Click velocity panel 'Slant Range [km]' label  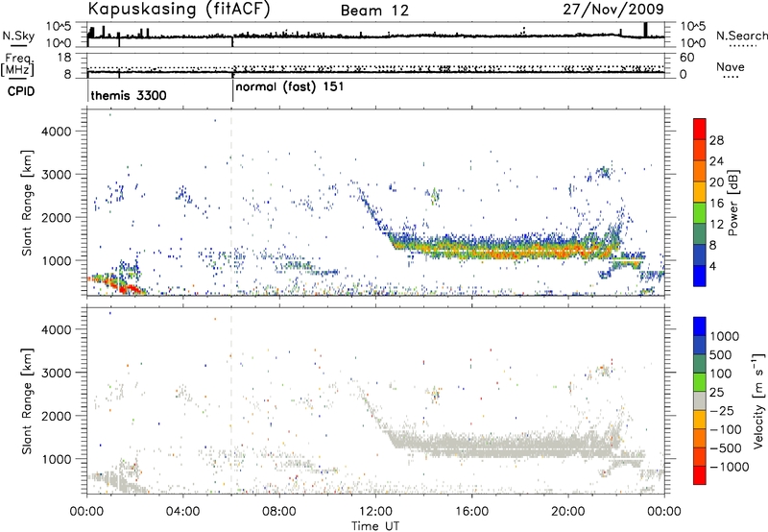28,401
